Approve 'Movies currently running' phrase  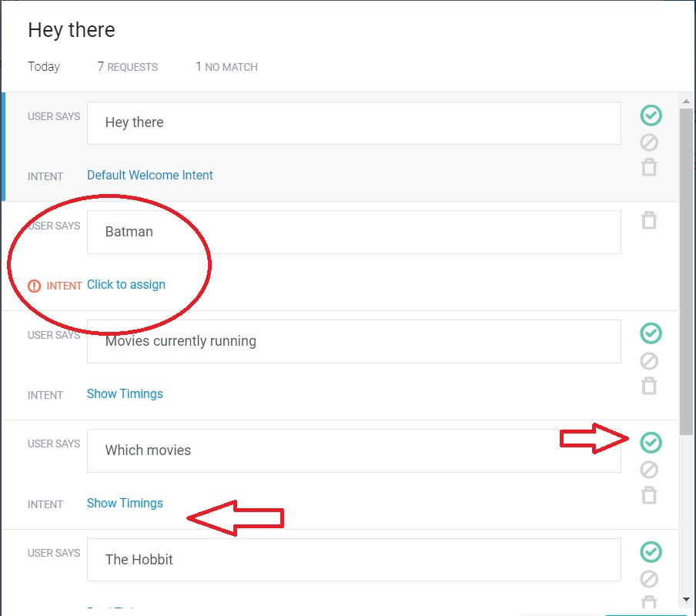651,333
